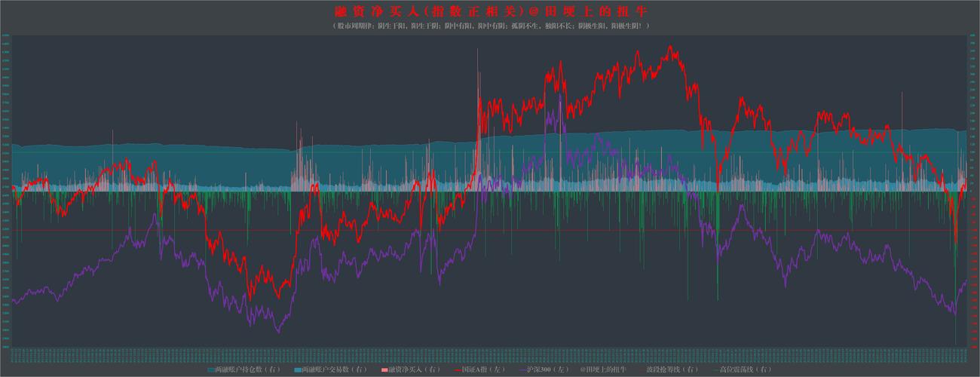Click the right vertical axis labels
Viewport: 980px width, 377px height.
pyautogui.click(x=973, y=188)
